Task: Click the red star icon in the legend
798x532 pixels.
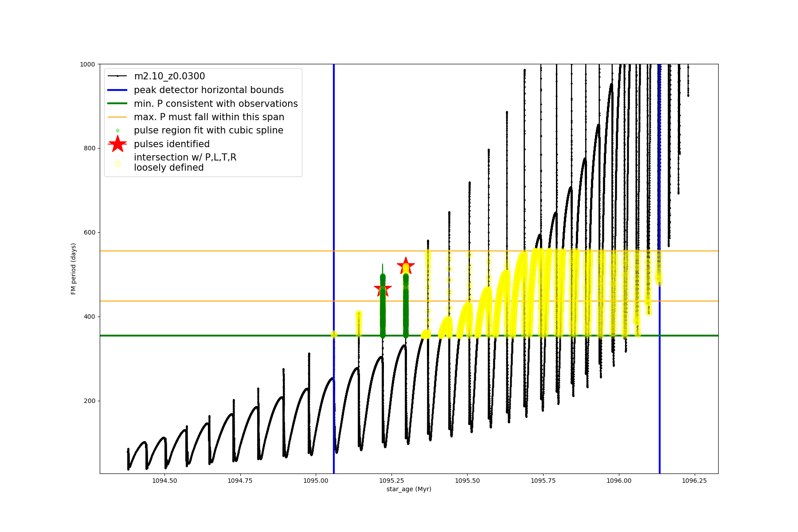Action: pos(117,144)
